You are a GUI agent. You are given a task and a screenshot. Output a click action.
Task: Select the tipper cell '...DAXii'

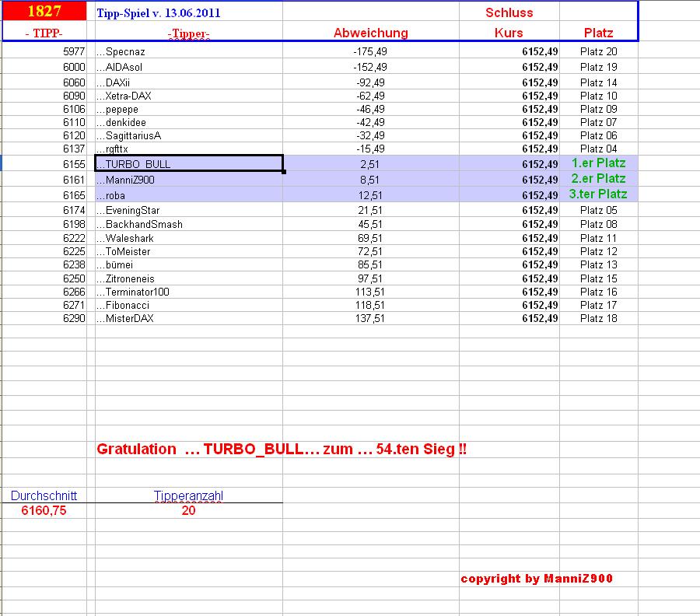(189, 82)
